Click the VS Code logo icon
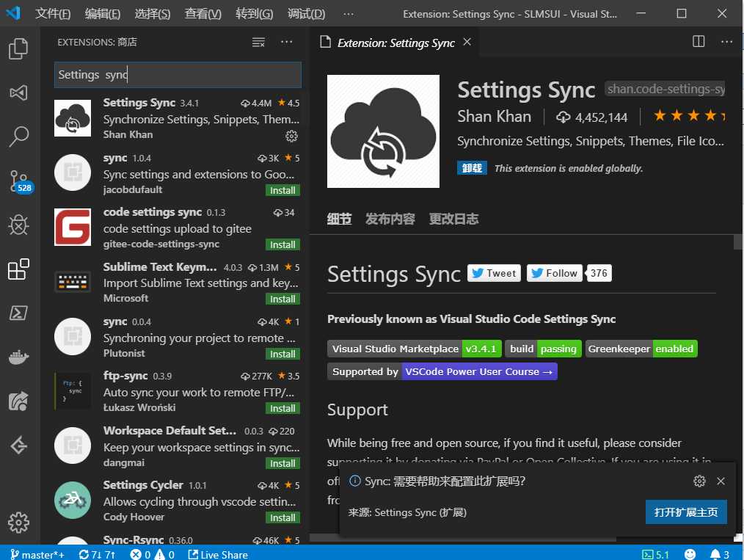744x560 pixels. (x=13, y=12)
